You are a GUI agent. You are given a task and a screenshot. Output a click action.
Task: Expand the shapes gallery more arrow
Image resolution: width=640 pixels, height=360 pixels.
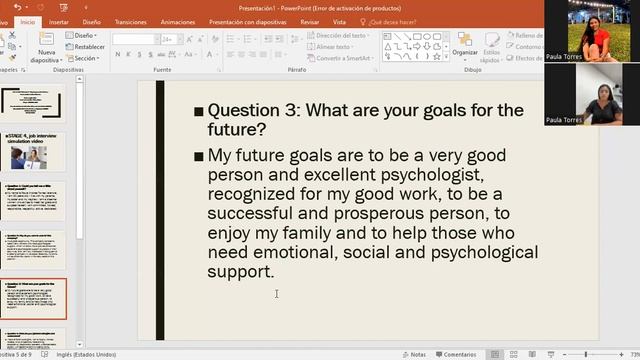(x=446, y=57)
